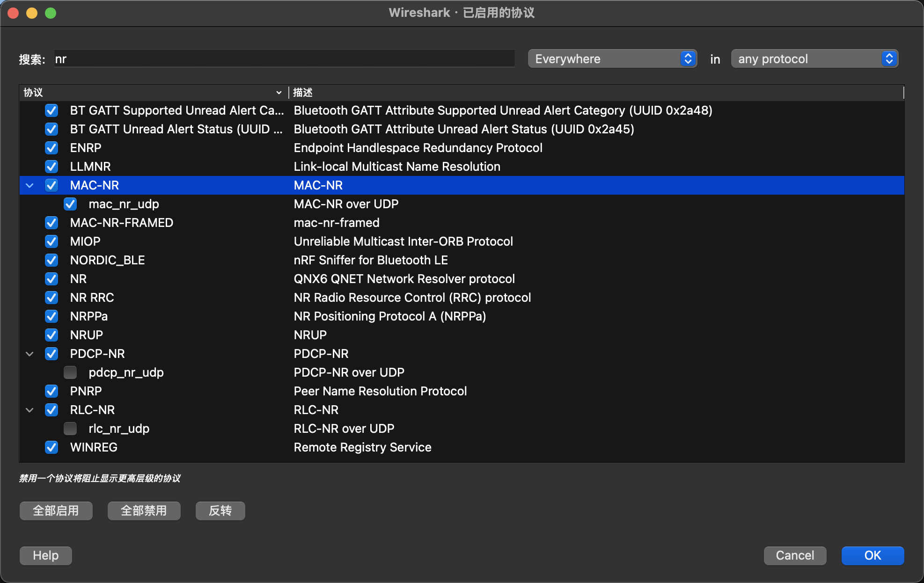Click description 'Peer Name Resolution Protocol'
924x583 pixels.
tap(380, 391)
